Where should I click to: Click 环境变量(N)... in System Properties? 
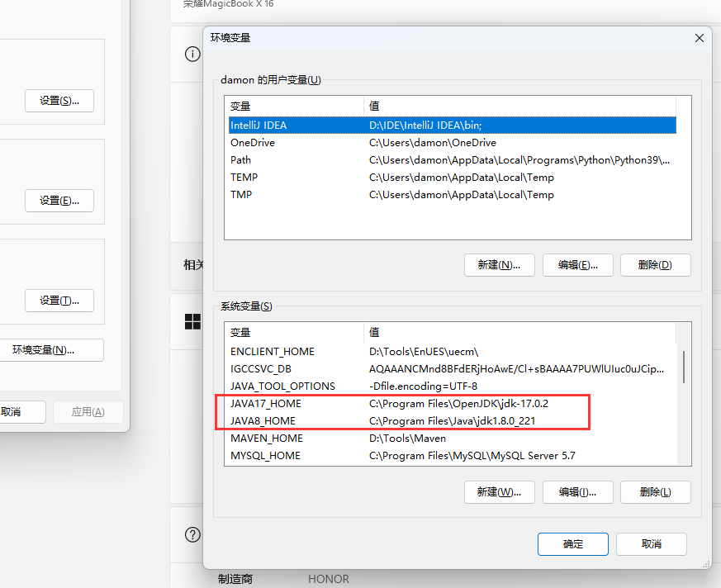click(50, 350)
